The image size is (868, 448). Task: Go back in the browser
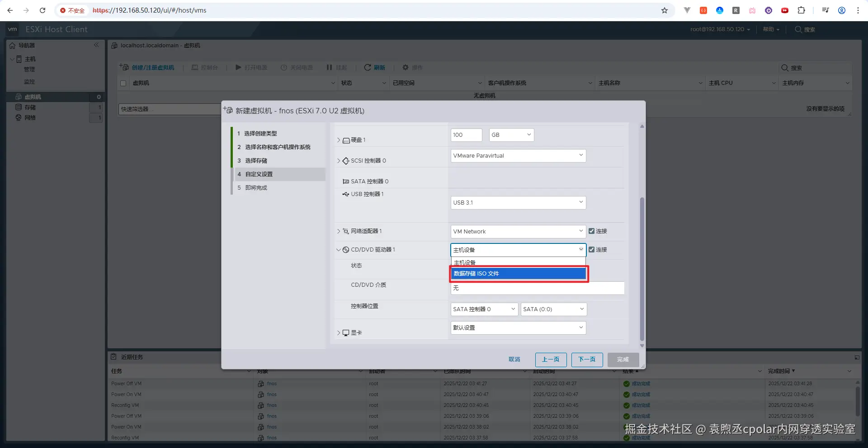[10, 10]
